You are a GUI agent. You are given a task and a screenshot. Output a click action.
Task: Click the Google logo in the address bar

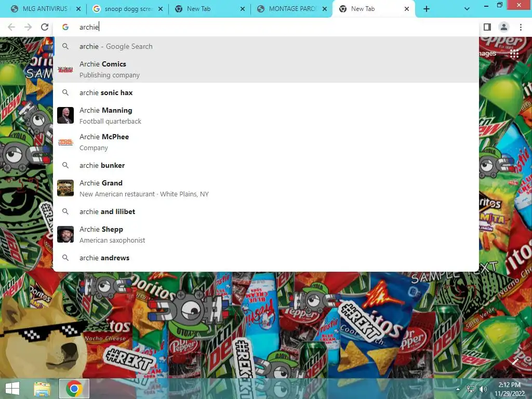coord(65,27)
